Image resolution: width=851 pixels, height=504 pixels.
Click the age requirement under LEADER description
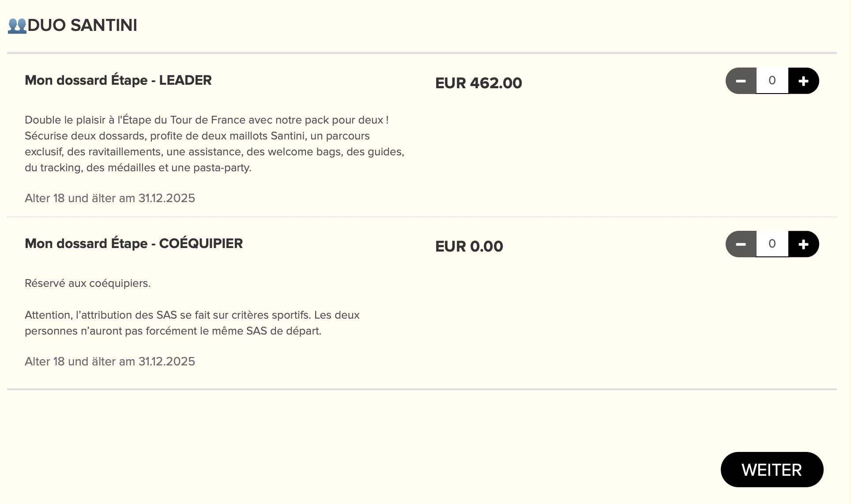click(x=110, y=198)
